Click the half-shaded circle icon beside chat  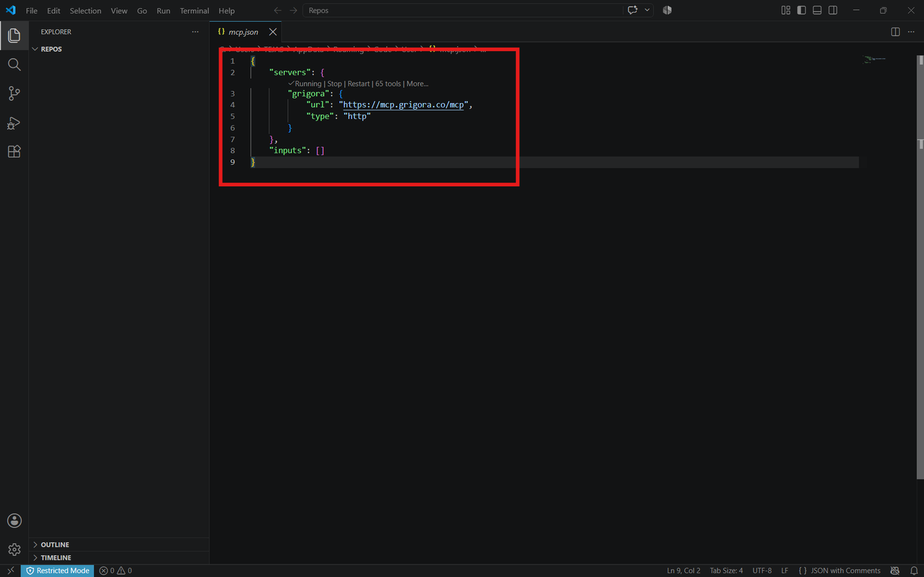coord(667,10)
